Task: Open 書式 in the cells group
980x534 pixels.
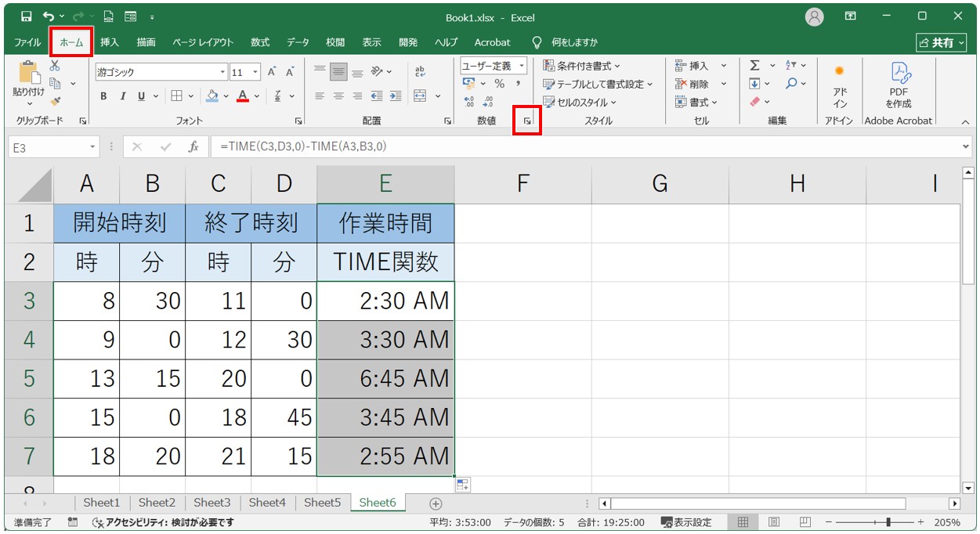Action: coord(696,102)
